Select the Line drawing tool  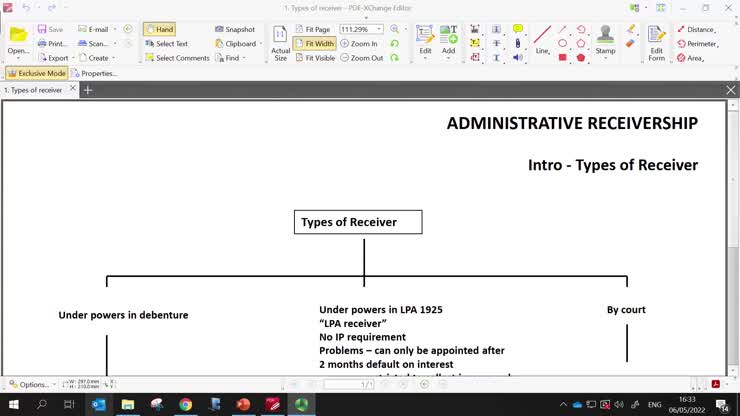[542, 40]
